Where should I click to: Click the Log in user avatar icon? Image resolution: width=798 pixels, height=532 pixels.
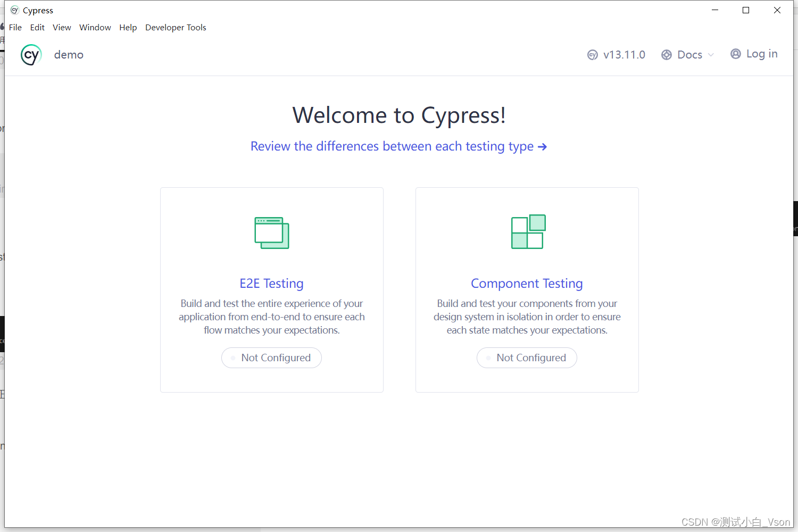point(735,54)
